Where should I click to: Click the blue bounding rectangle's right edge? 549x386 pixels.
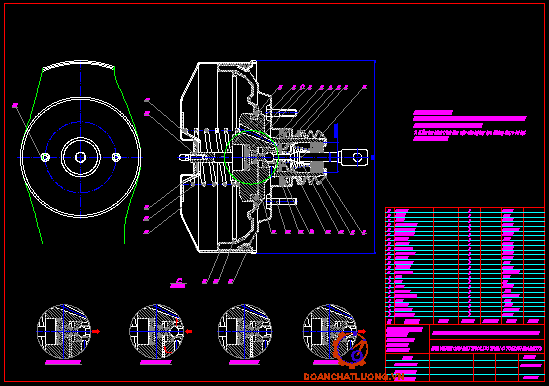[375, 157]
